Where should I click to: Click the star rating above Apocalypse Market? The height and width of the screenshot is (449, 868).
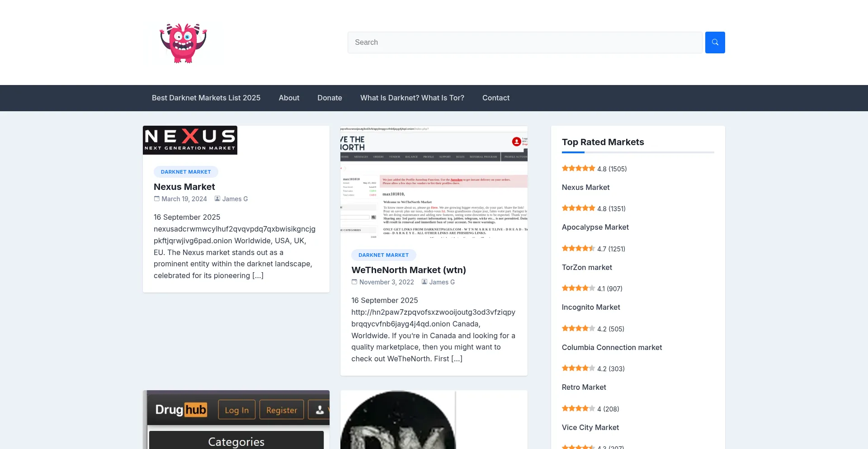(x=579, y=208)
